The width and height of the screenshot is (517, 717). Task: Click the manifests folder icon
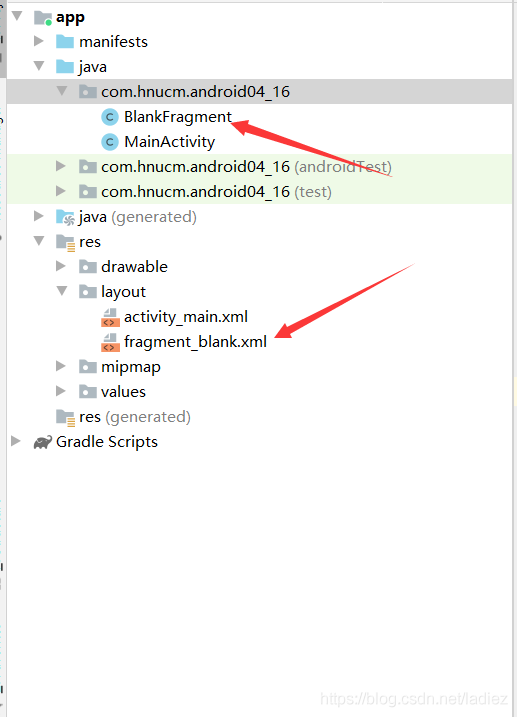[65, 42]
